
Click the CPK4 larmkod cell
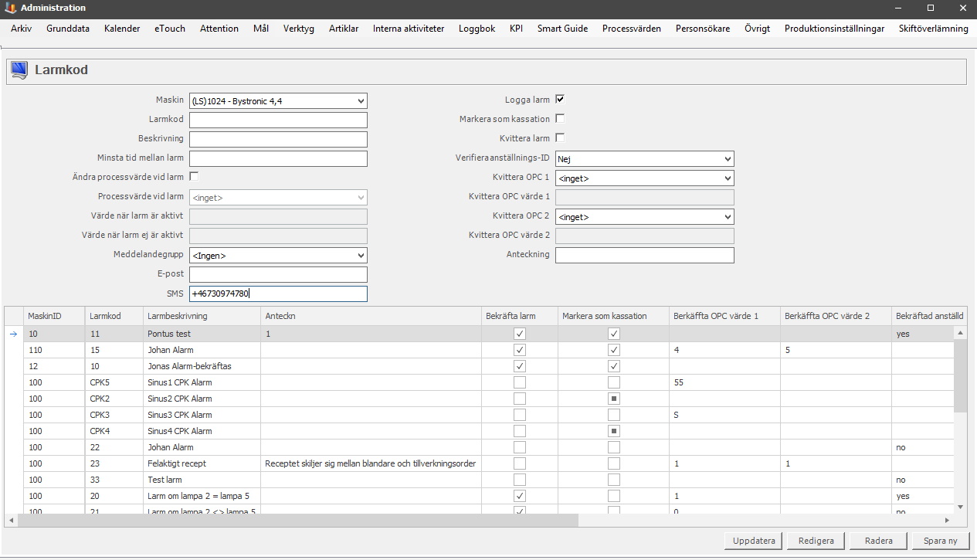click(114, 431)
